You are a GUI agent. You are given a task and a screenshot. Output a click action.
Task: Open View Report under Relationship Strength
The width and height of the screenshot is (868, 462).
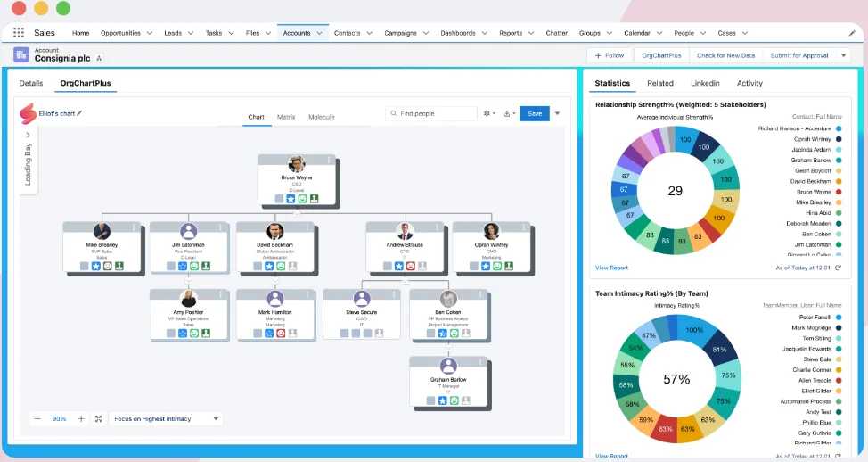611,268
